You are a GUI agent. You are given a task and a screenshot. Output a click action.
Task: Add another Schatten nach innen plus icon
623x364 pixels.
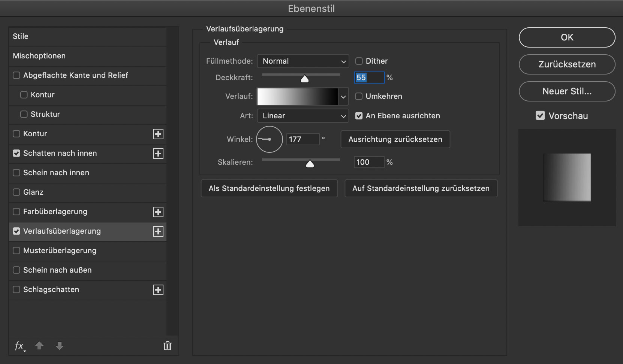158,154
